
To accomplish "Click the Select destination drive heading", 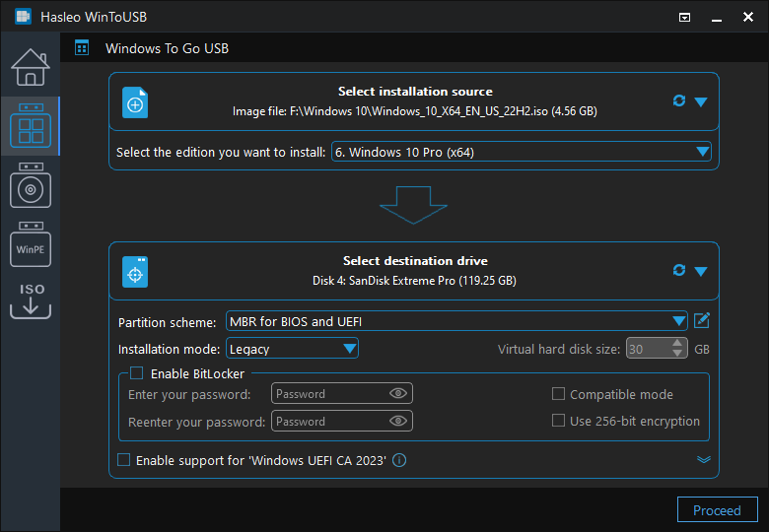I will click(x=415, y=261).
